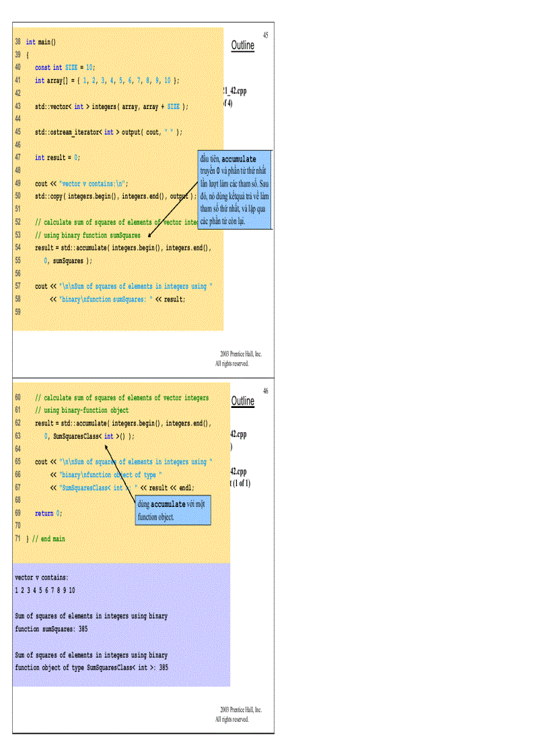The width and height of the screenshot is (549, 756).
Task: Select the blue accumulate explanation callout box
Action: tap(234, 188)
